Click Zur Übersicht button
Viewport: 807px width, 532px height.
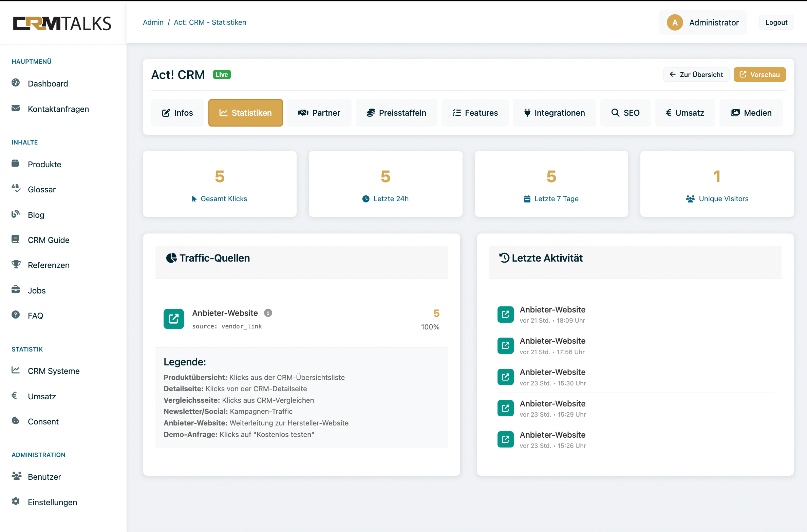tap(696, 75)
